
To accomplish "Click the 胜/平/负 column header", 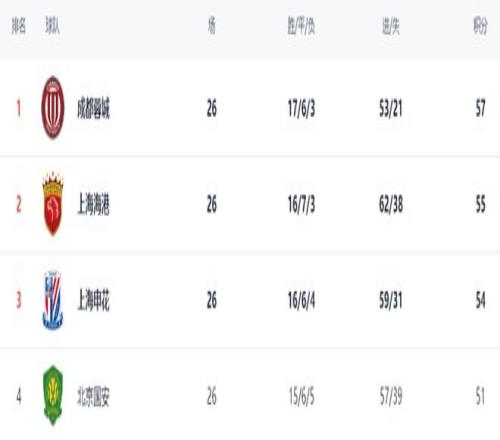I will [301, 26].
